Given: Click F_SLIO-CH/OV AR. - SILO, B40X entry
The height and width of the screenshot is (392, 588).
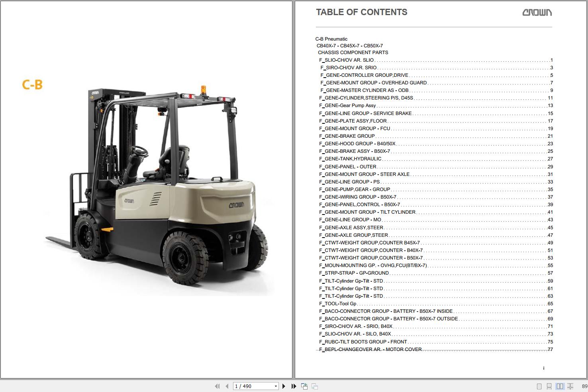Looking at the screenshot, I should point(436,334).
